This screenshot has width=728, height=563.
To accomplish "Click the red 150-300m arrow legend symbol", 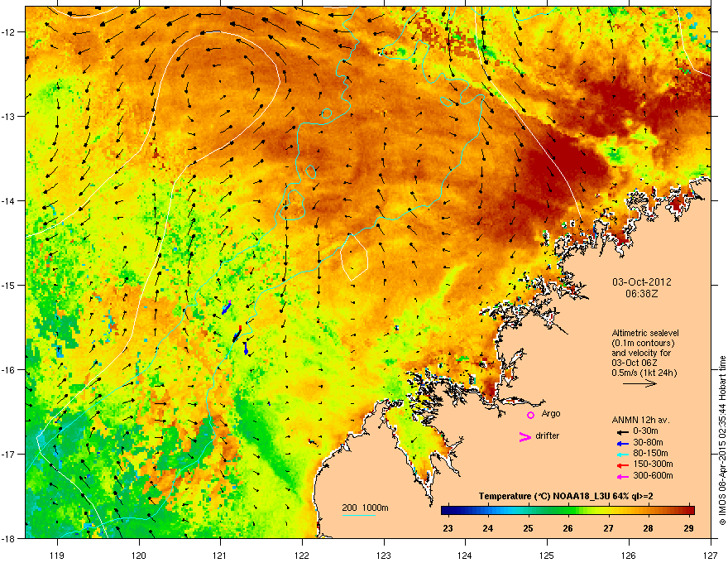I will (622, 465).
